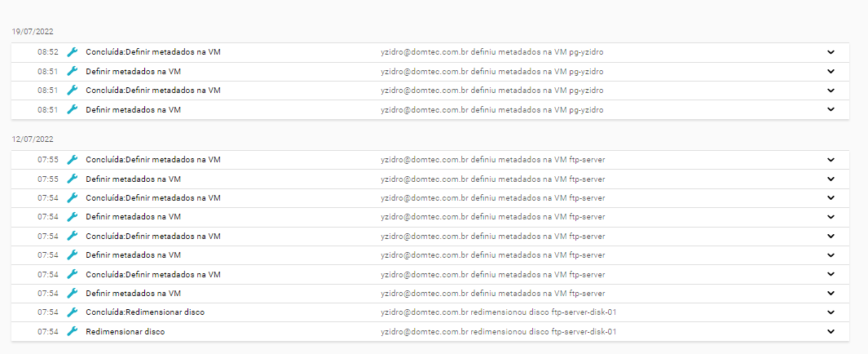
Task: Click ftp-server description on 07:55 Concluída row
Action: (x=492, y=160)
